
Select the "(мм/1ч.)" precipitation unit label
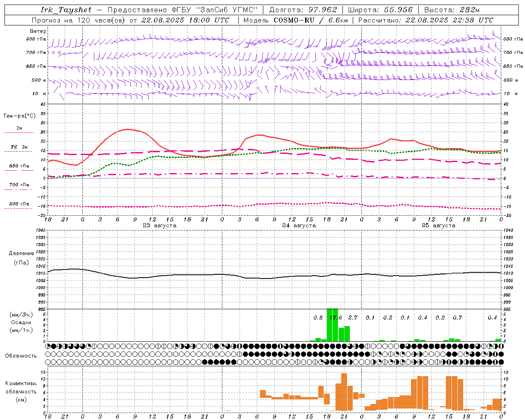point(21,330)
